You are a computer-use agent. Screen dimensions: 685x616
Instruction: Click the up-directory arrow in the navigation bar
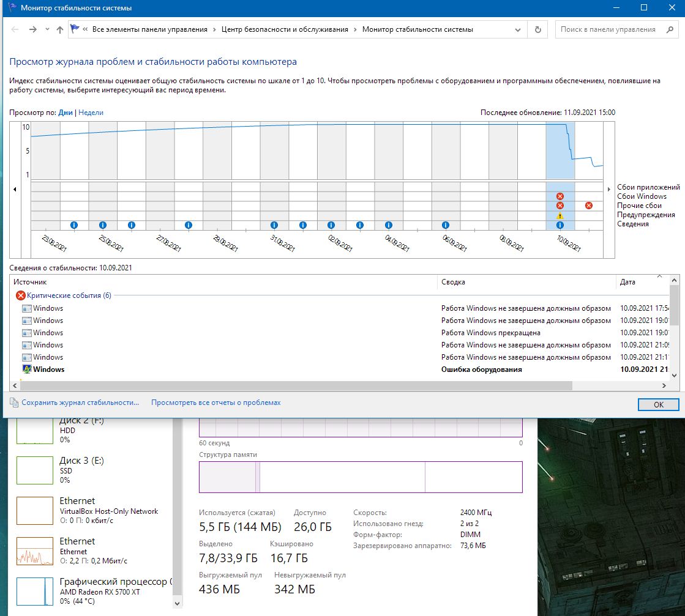(x=59, y=29)
